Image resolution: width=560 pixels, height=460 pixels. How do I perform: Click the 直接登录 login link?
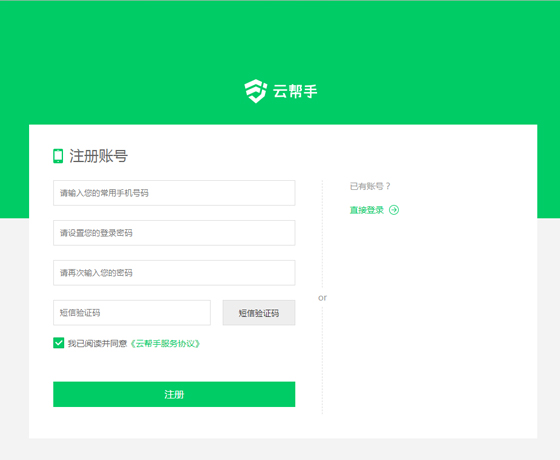click(x=366, y=210)
